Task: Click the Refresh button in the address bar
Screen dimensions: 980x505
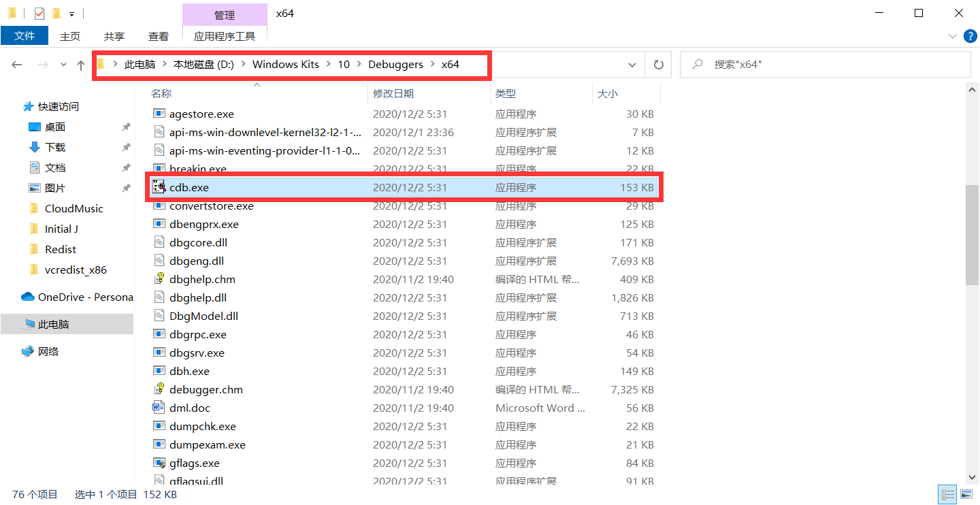Action: [658, 64]
